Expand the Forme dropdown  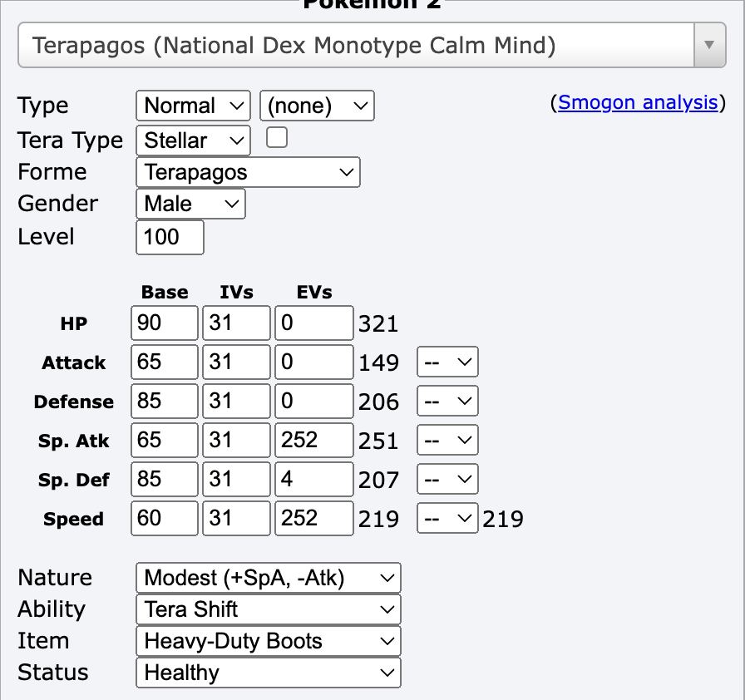(248, 172)
